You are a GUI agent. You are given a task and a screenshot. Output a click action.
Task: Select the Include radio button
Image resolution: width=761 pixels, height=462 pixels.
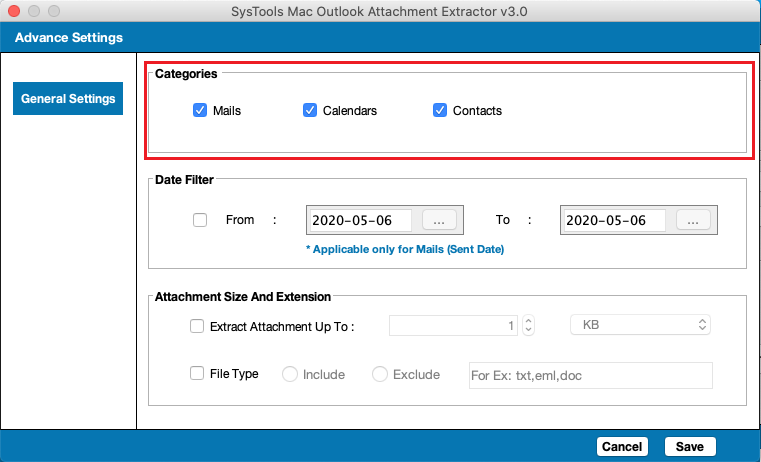(x=290, y=374)
